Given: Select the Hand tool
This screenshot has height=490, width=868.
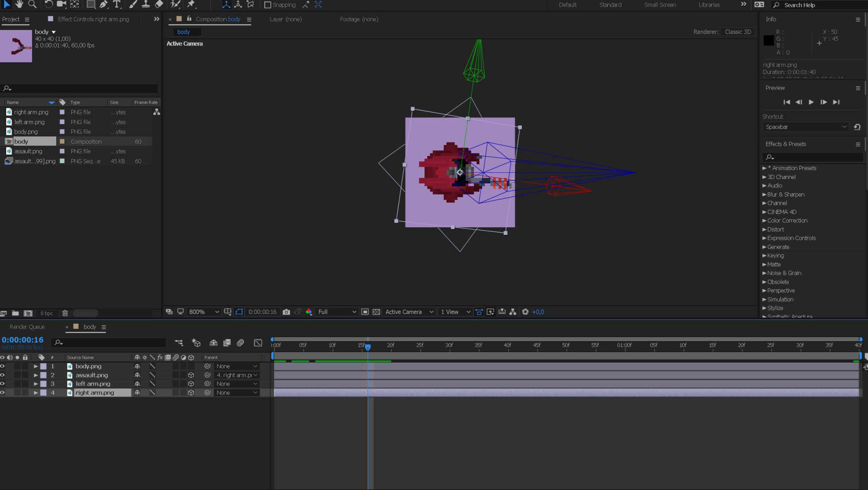Looking at the screenshot, I should [19, 4].
